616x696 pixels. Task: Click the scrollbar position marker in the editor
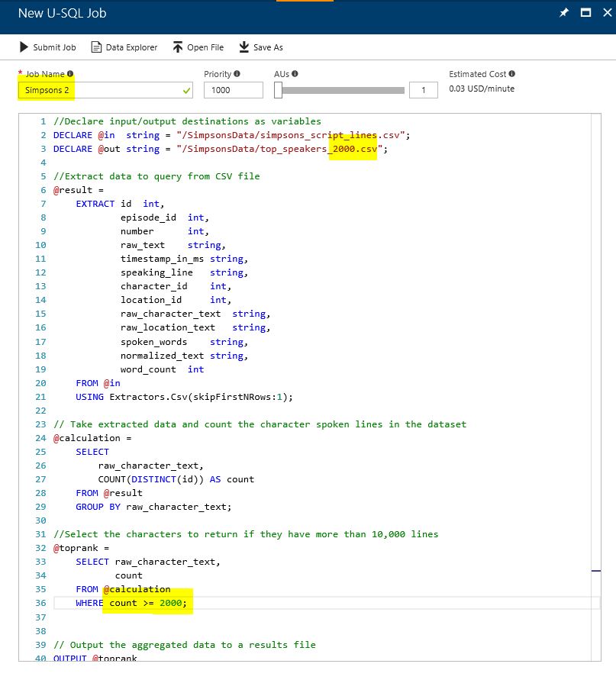pos(596,571)
